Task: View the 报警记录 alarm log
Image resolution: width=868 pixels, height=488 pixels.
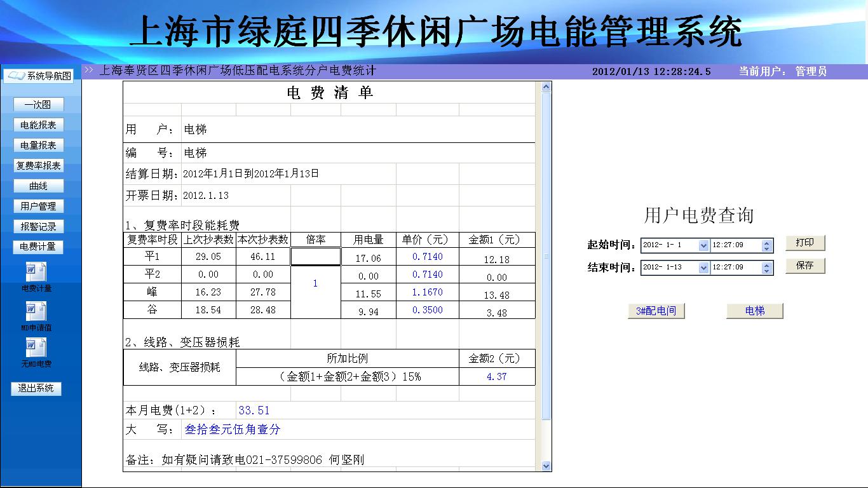Action: click(38, 226)
